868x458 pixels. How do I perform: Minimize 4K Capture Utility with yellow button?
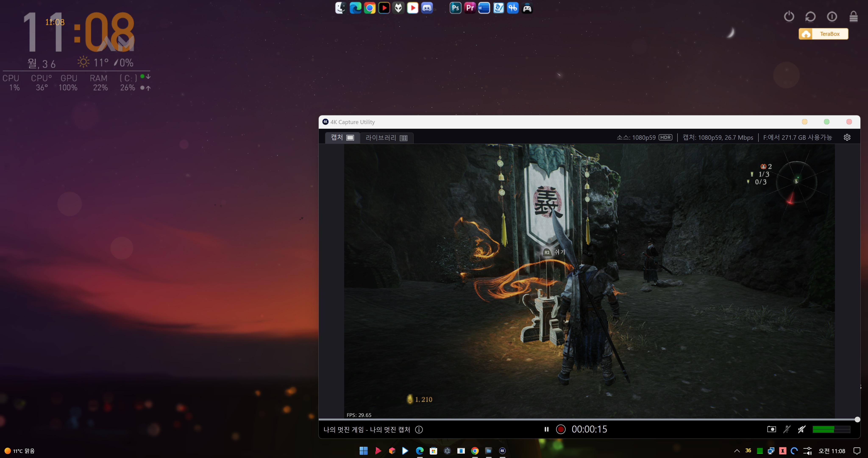(804, 122)
